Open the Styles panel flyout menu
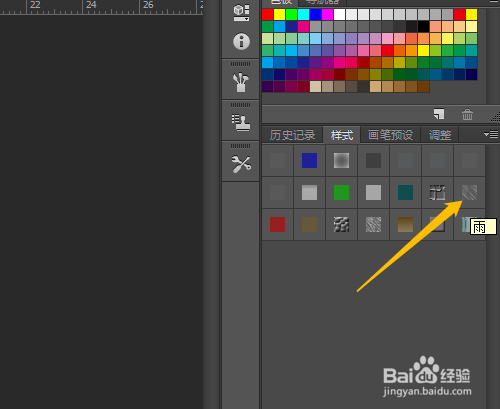The height and width of the screenshot is (409, 500). click(x=491, y=134)
